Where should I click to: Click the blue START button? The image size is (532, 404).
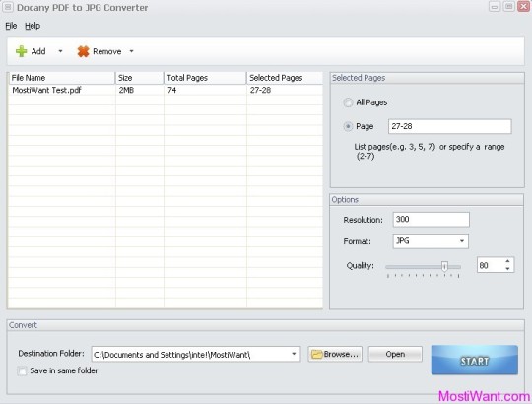coord(474,361)
